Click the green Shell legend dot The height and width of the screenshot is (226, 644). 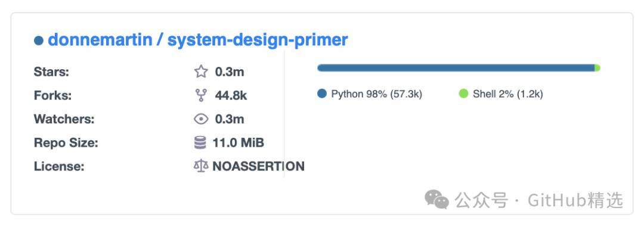click(463, 94)
